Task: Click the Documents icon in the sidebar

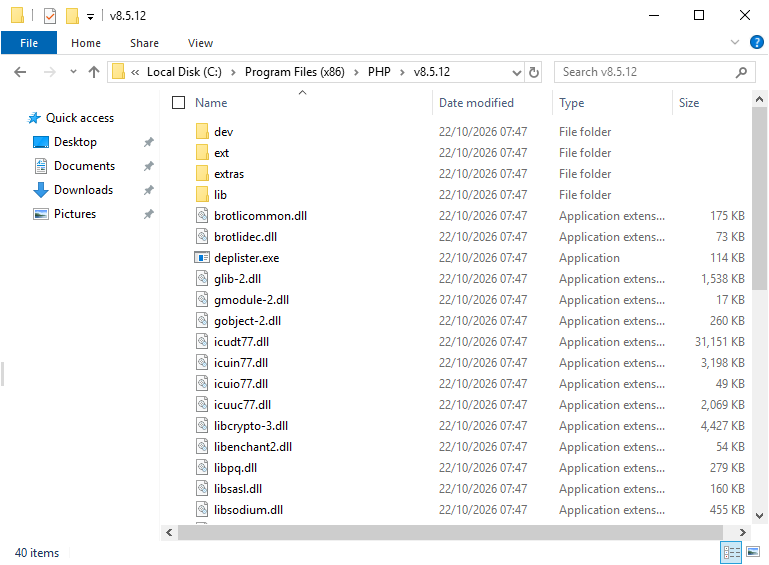Action: click(x=41, y=166)
